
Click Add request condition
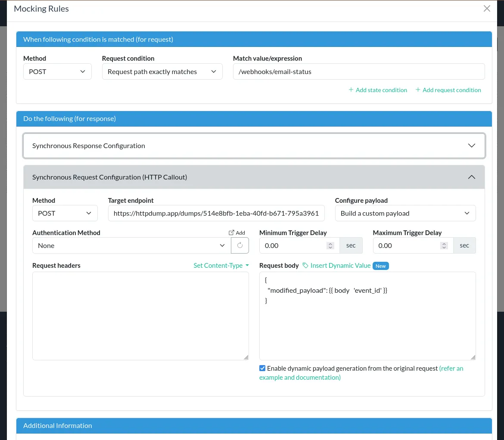[x=448, y=90]
